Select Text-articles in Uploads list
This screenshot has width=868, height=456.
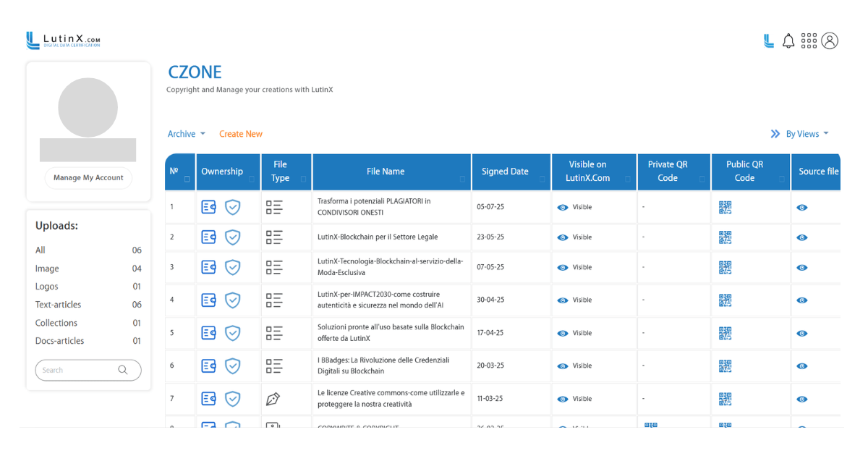click(x=58, y=305)
